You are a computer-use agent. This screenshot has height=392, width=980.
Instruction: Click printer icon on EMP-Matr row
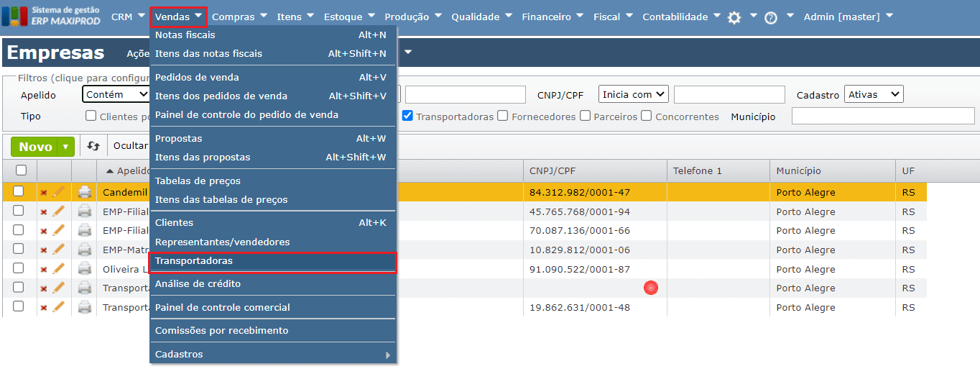[85, 250]
